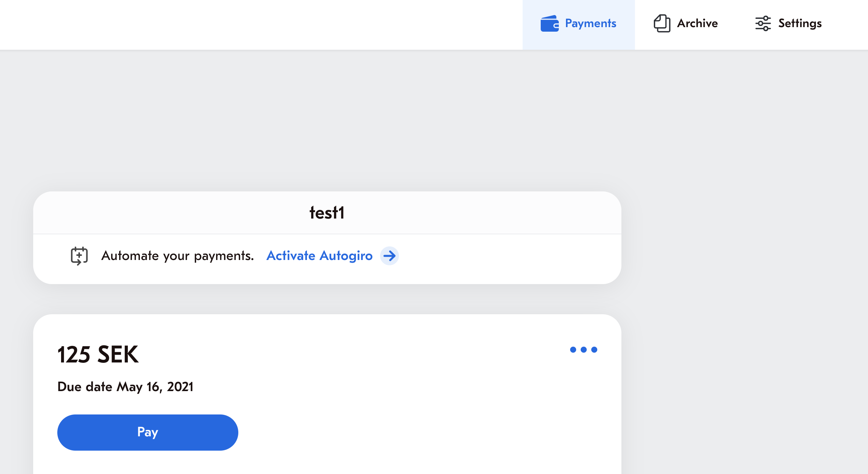Click the Due date May 16, 2021 text

[x=125, y=387]
